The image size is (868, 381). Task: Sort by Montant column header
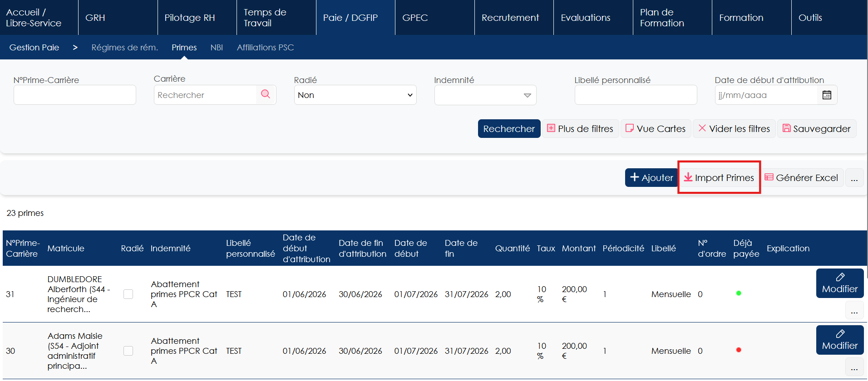(x=578, y=248)
